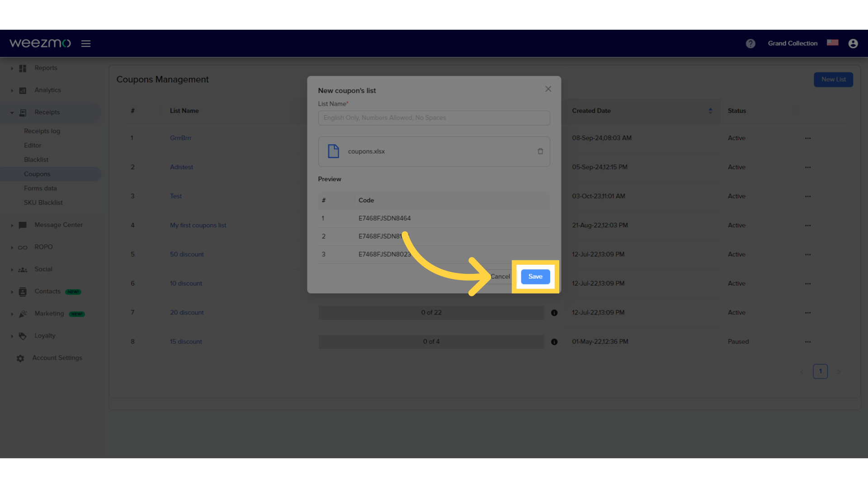Click the Account Settings gear icon
Screen dimensions: 868x488
click(20, 358)
